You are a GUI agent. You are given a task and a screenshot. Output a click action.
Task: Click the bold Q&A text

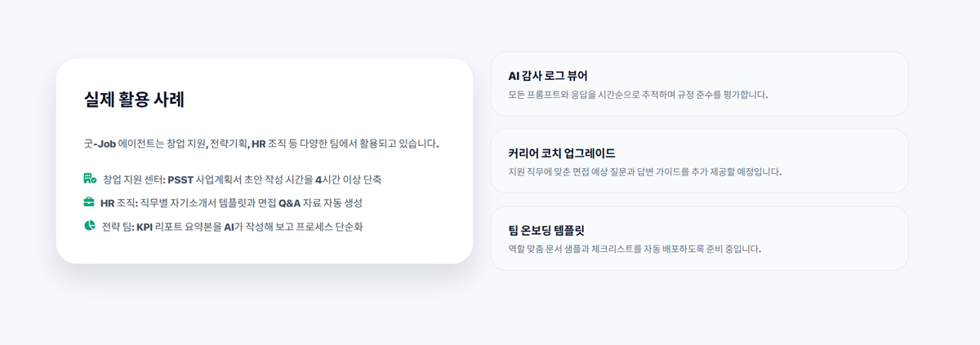tap(290, 203)
